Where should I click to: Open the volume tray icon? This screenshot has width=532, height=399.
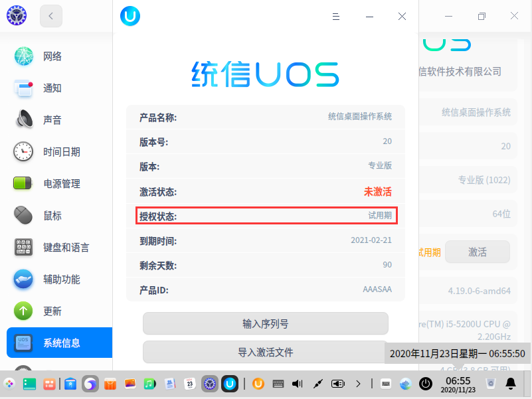298,384
